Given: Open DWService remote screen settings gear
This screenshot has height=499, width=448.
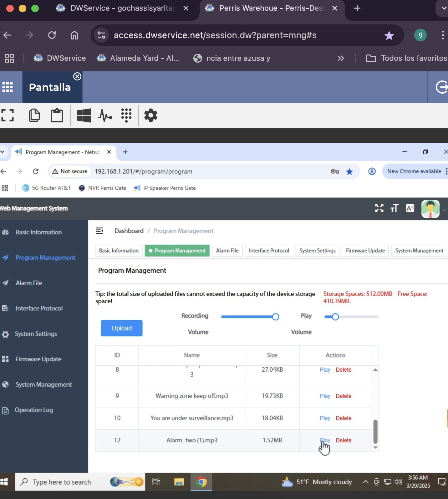Looking at the screenshot, I should 151,115.
